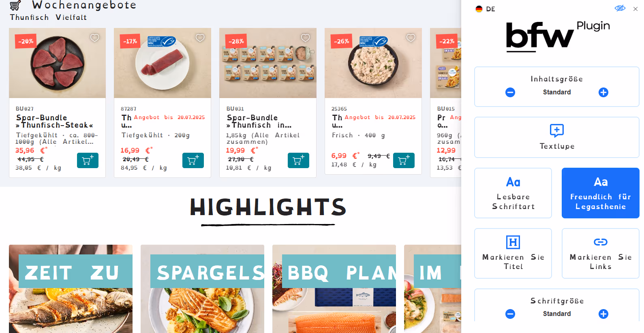Increase Inhaltsgröße with plus button
This screenshot has height=333, width=644.
point(603,92)
